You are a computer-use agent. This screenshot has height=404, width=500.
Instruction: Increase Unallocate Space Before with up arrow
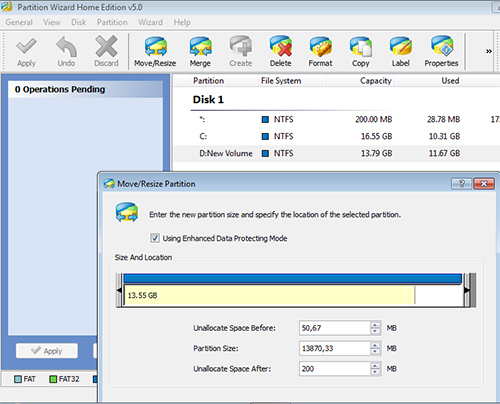(375, 325)
